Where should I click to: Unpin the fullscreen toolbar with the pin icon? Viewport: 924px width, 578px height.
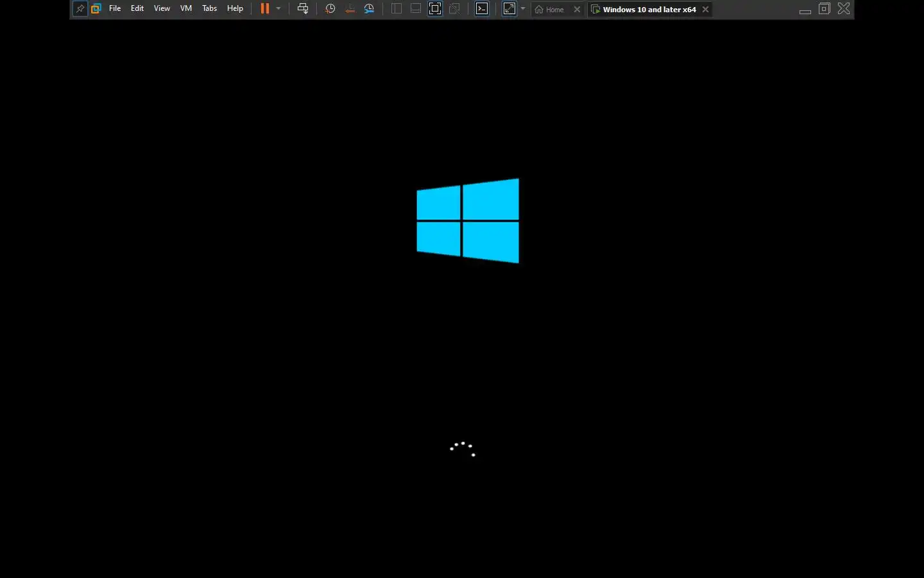tap(80, 9)
